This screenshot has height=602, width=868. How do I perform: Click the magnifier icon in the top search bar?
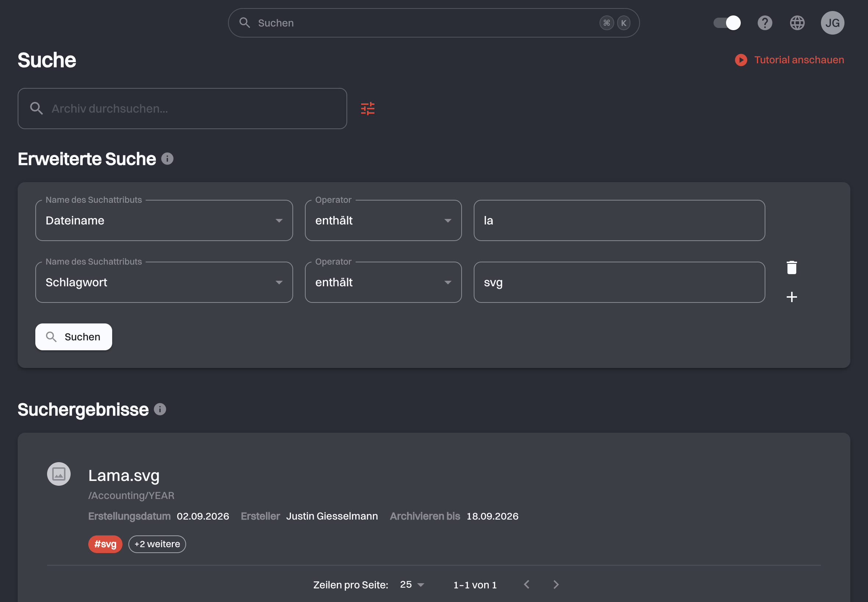click(245, 23)
